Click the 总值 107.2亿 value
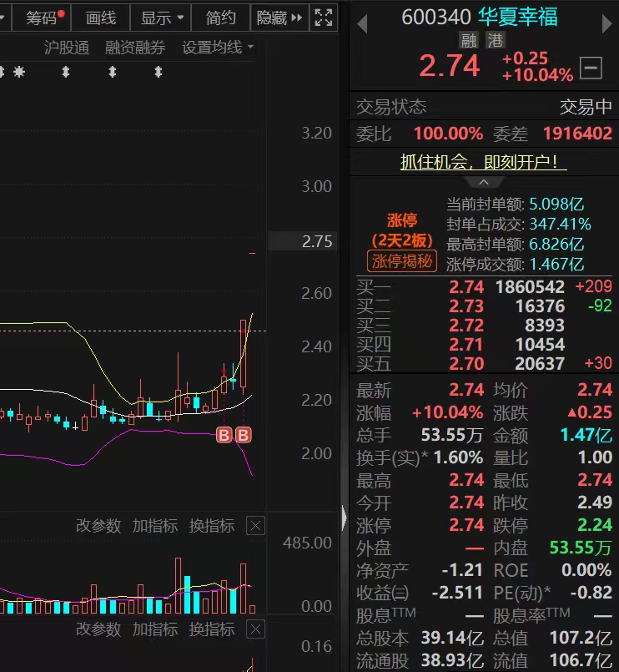This screenshot has width=619, height=672. click(x=581, y=638)
